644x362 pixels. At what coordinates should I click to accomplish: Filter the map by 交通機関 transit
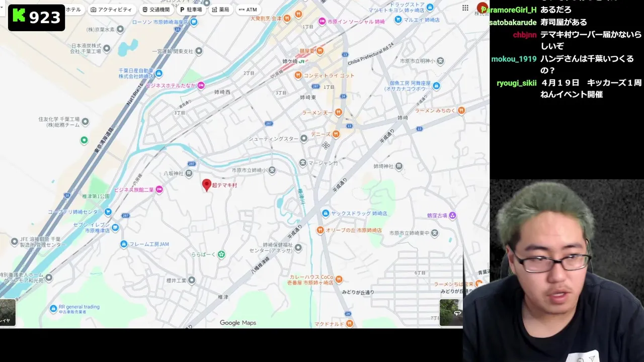tap(156, 10)
